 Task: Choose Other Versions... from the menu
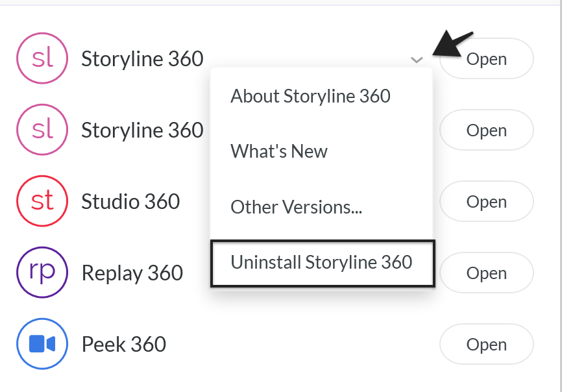pos(296,207)
